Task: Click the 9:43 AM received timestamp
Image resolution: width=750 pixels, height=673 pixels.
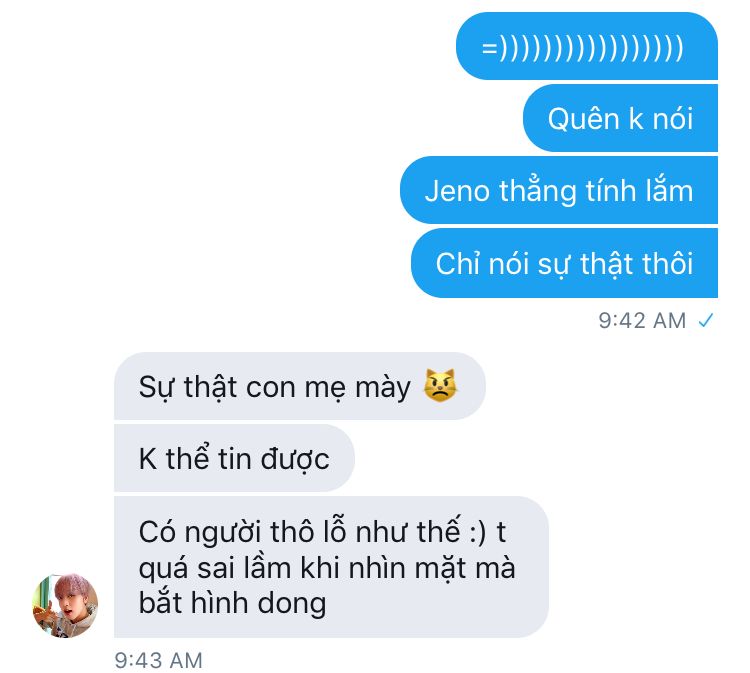Action: (158, 661)
